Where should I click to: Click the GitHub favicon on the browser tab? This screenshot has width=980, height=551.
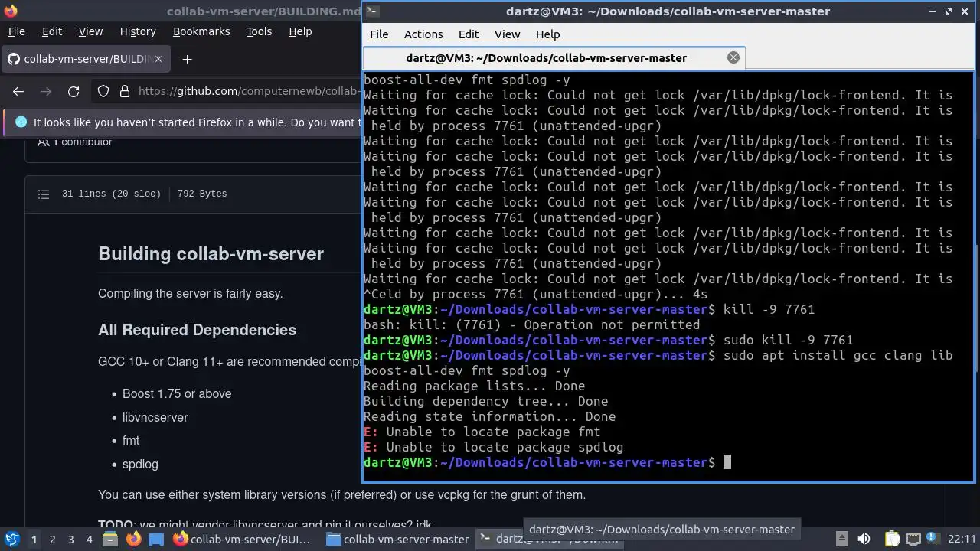pyautogui.click(x=13, y=59)
